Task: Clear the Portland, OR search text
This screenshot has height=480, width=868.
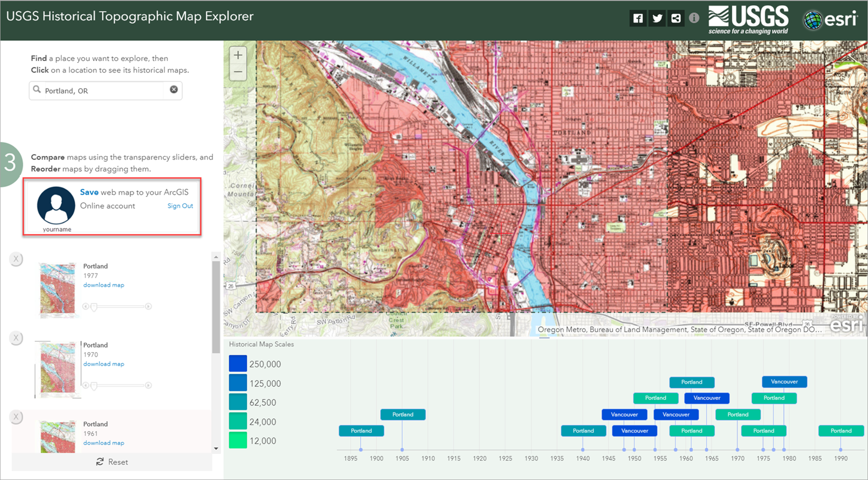Action: tap(174, 90)
